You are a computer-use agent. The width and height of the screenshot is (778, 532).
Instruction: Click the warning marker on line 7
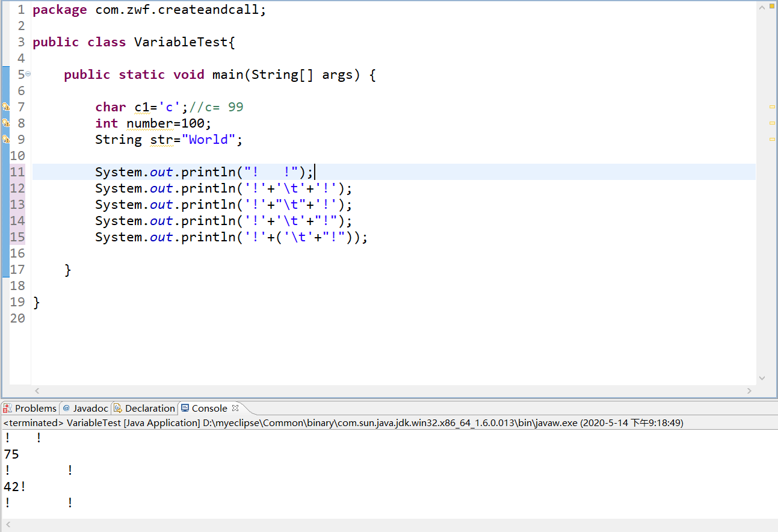pos(5,107)
